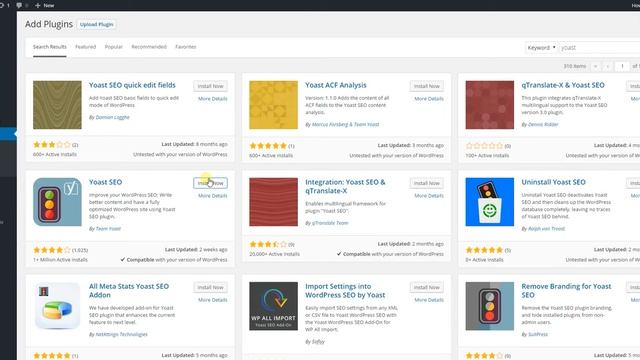Open the Remove Branding plugin author link

[538, 335]
